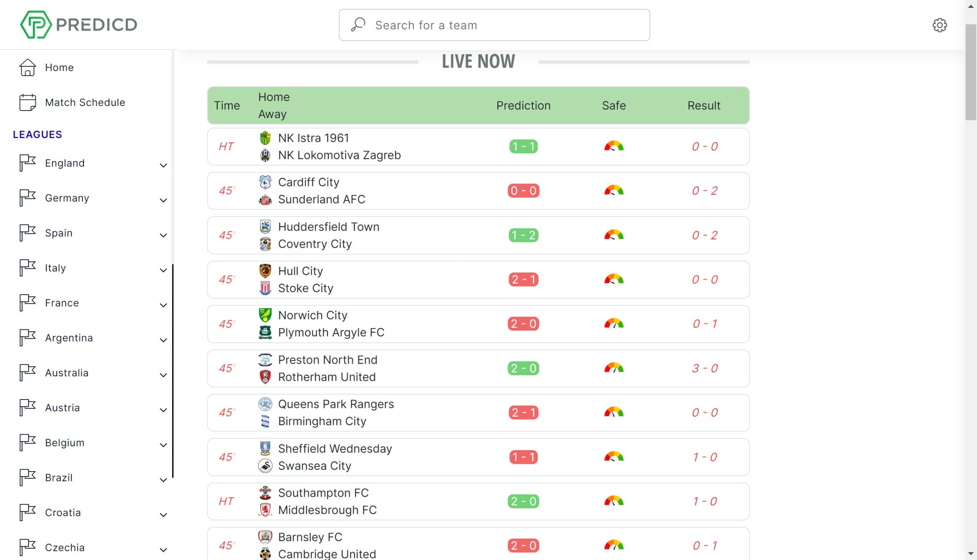The height and width of the screenshot is (560, 977).
Task: Click the Home menu item
Action: (60, 67)
